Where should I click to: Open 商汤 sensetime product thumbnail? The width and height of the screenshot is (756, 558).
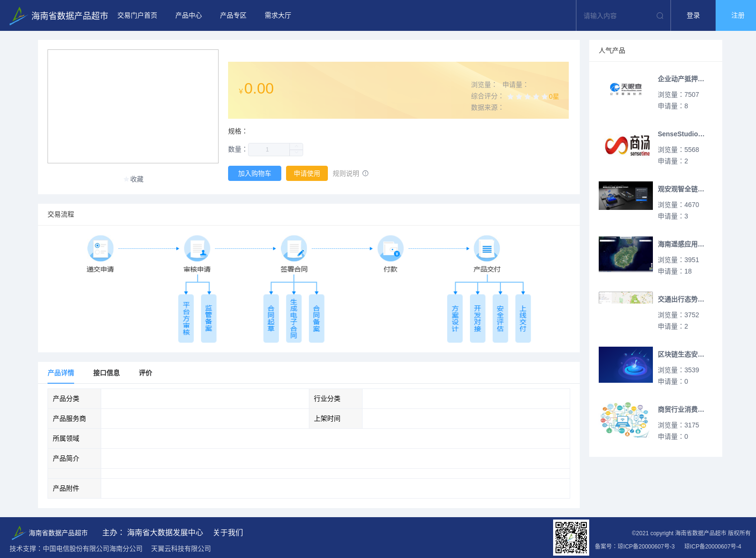pos(626,144)
